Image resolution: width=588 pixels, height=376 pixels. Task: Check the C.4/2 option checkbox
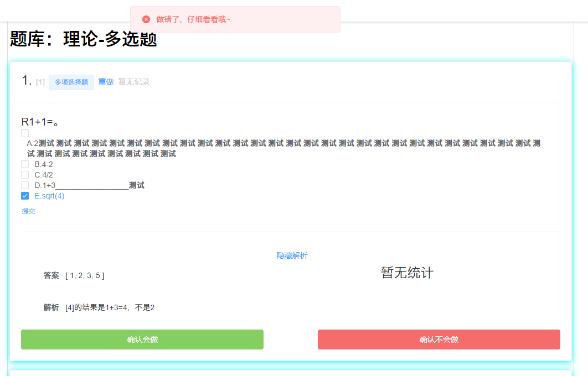[25, 175]
